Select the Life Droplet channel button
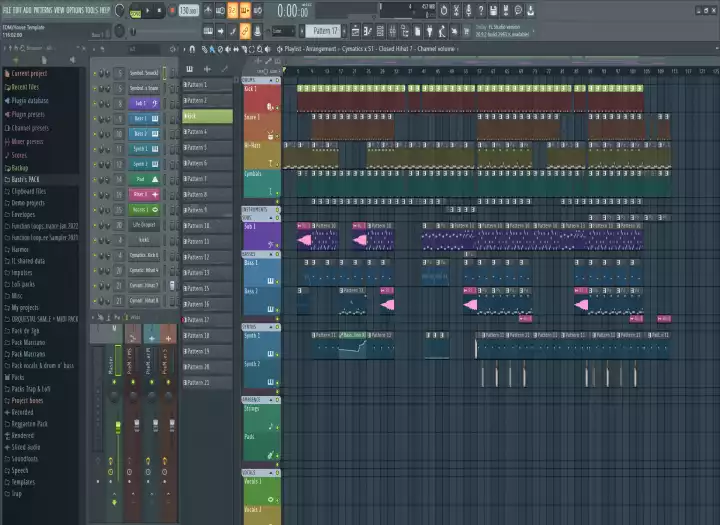Viewport: 720px width, 525px height. coord(144,225)
